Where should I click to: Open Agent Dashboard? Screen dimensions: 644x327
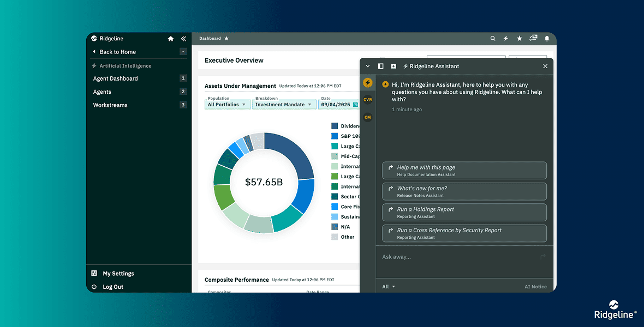tap(115, 78)
